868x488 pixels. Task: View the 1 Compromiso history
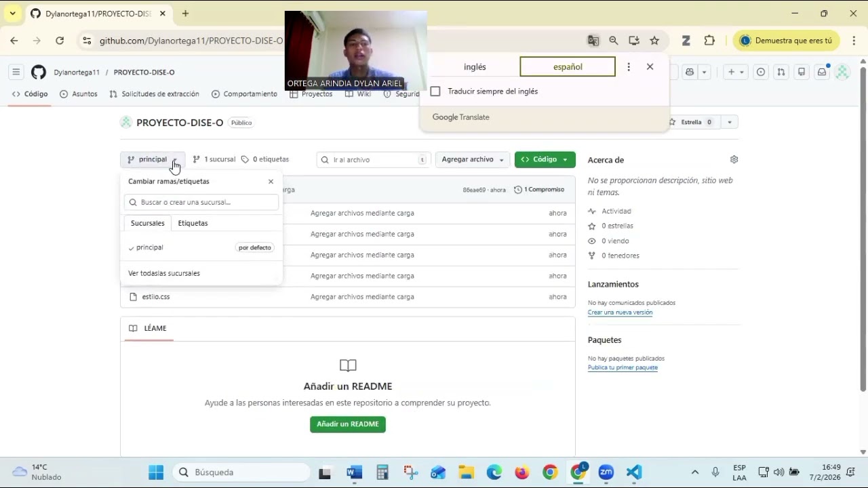click(539, 190)
